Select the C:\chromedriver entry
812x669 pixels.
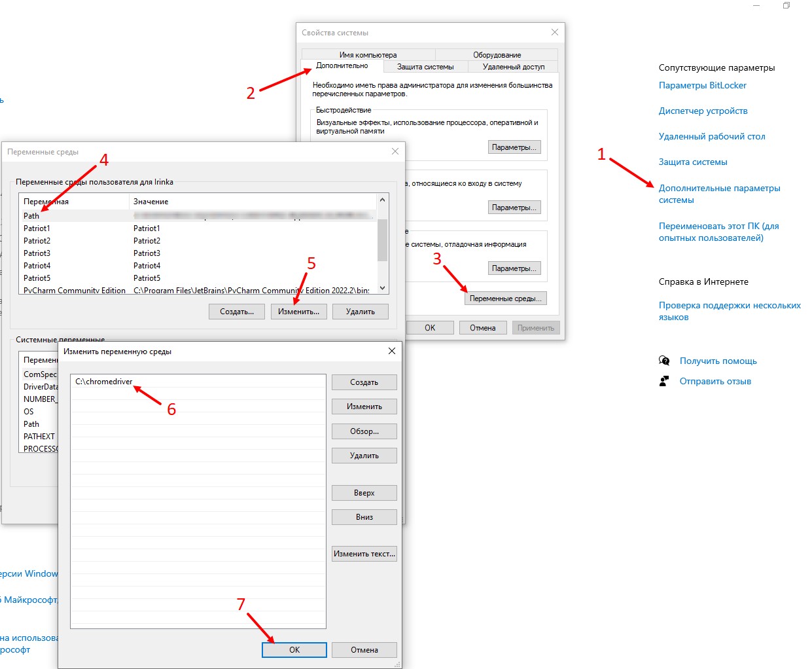(x=104, y=382)
